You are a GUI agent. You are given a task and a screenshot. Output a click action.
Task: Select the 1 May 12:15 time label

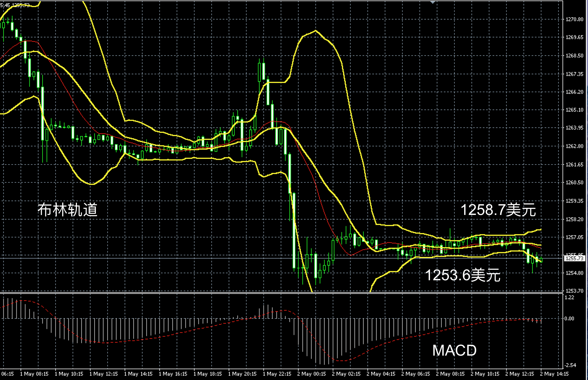[x=104, y=374]
